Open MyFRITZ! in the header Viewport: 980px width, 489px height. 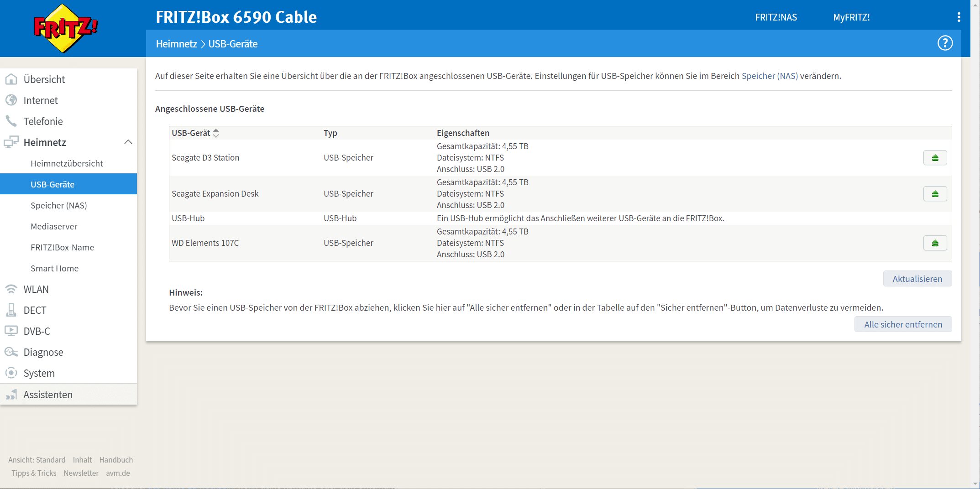point(851,17)
